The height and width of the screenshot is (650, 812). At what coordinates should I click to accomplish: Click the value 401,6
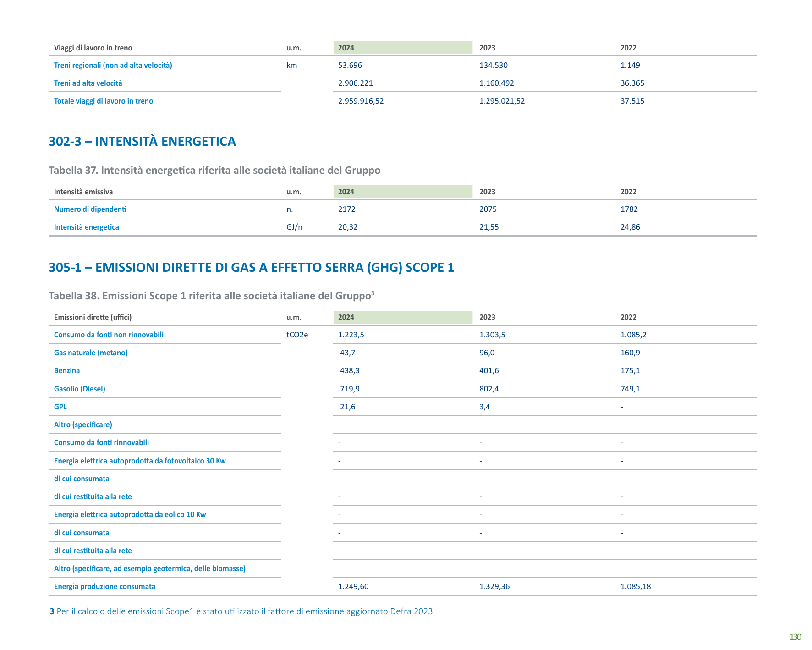pos(489,370)
